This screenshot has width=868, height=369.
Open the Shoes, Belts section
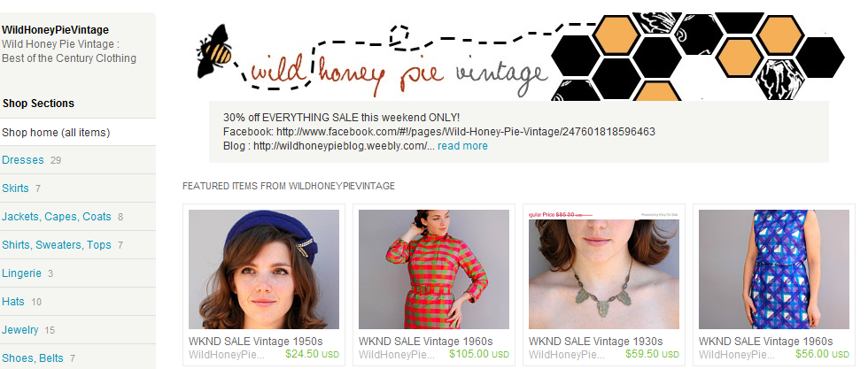33,357
